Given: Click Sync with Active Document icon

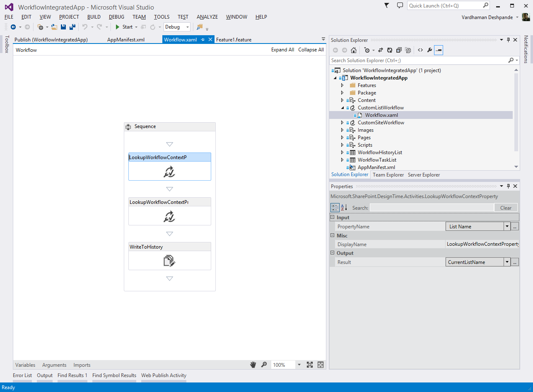Looking at the screenshot, I should click(381, 50).
